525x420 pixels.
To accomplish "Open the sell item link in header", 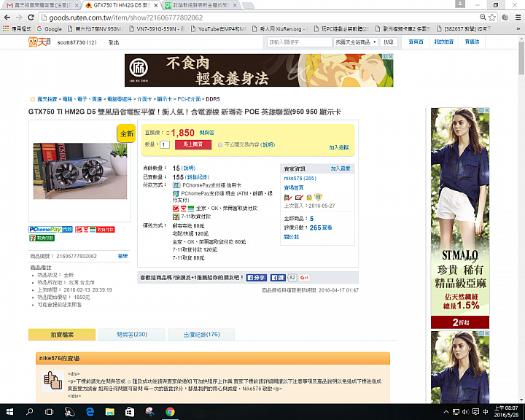I will coord(416,42).
